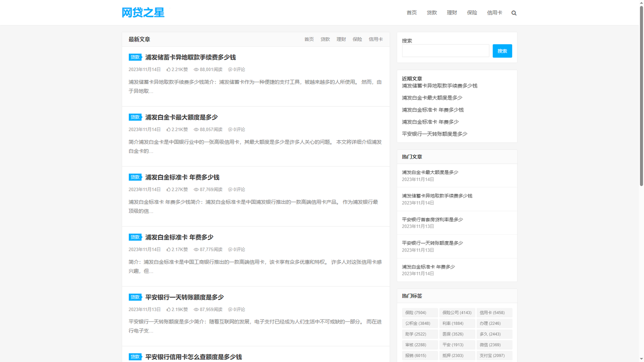Click the 抵押 (2303) tag
Image resolution: width=644 pixels, height=362 pixels.
[457, 356]
